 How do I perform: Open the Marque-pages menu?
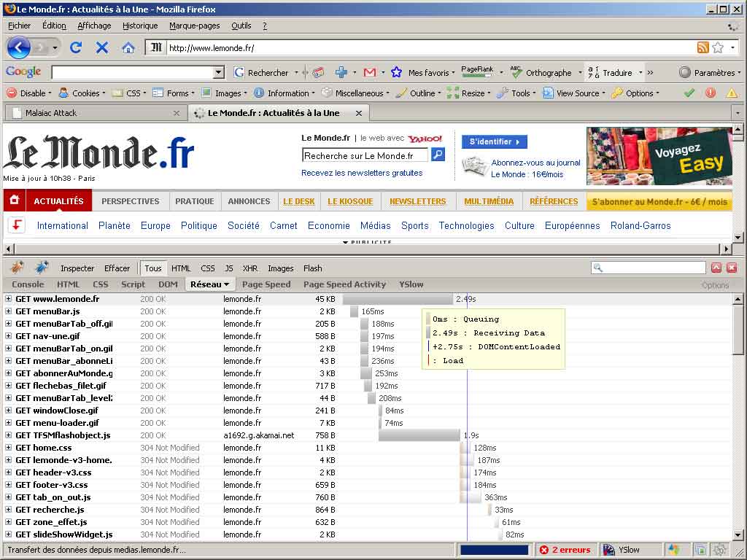(x=194, y=26)
